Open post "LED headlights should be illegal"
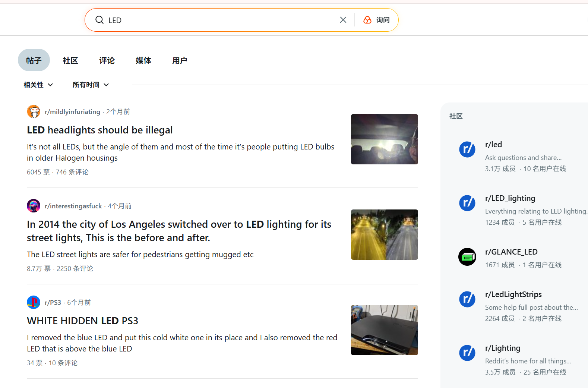The width and height of the screenshot is (588, 388). (x=100, y=130)
